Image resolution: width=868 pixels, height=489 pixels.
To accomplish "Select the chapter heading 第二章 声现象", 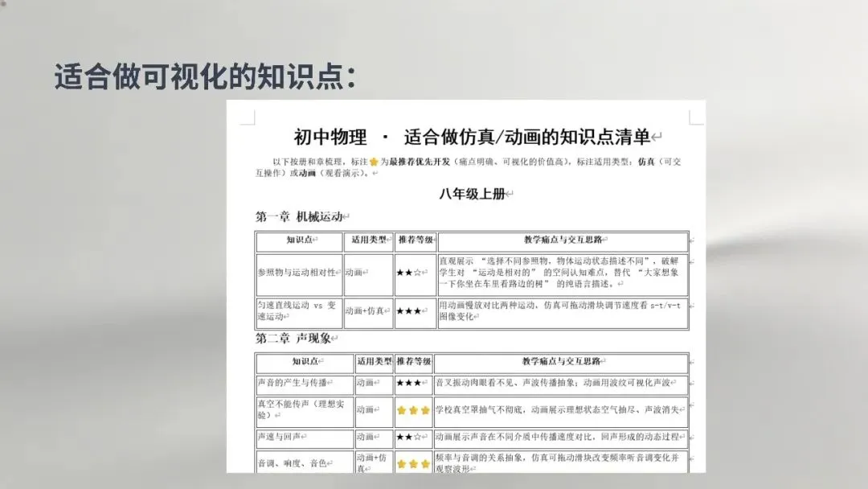I will (x=293, y=339).
